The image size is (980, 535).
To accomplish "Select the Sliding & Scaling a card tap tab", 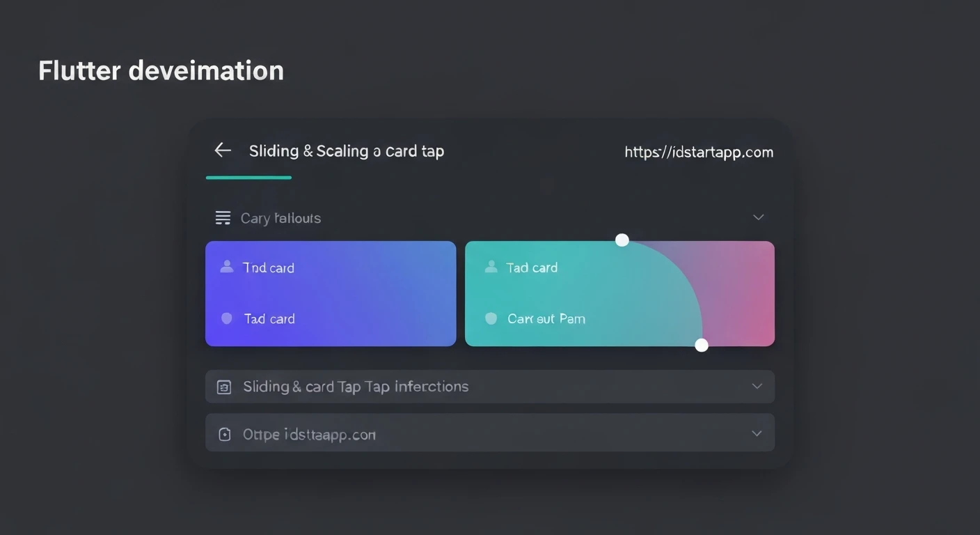I will click(x=346, y=151).
